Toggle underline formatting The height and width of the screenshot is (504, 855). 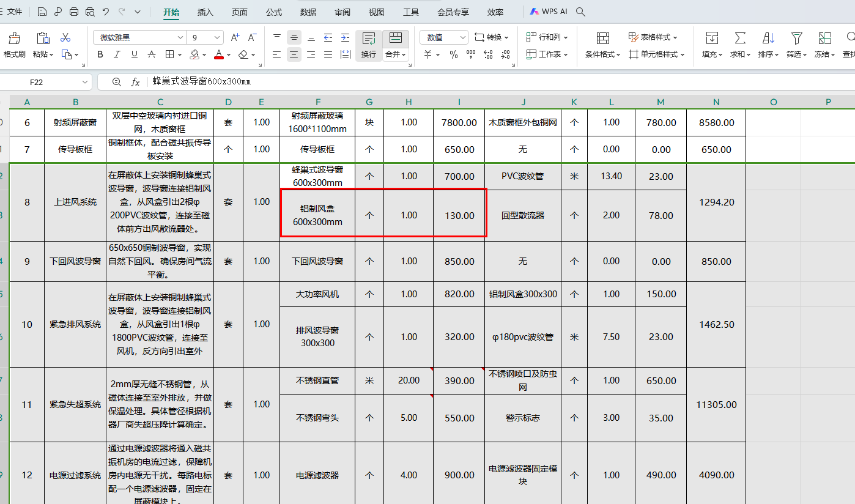(x=135, y=54)
